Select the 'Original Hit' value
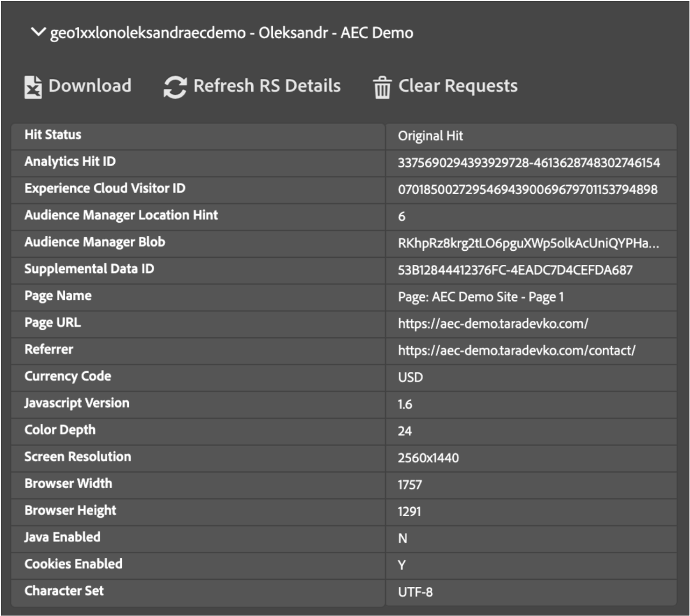Image resolution: width=690 pixels, height=616 pixels. pyautogui.click(x=430, y=136)
